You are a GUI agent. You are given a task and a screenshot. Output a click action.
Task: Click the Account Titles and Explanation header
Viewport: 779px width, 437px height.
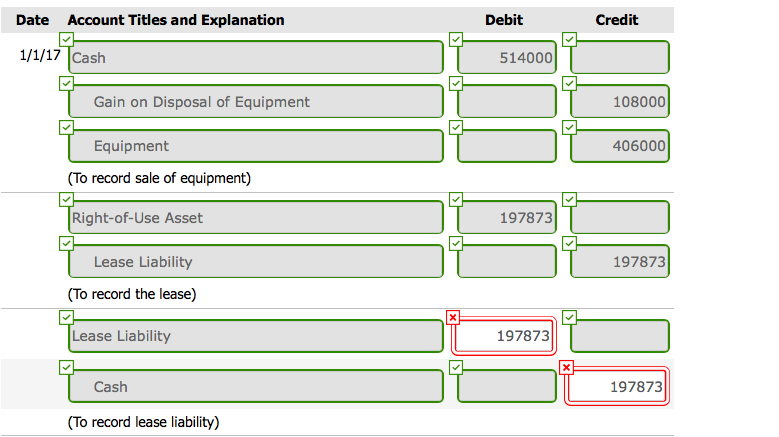[x=176, y=20]
